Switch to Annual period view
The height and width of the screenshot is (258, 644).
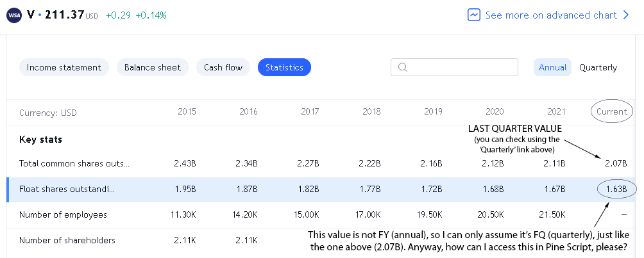tap(552, 67)
